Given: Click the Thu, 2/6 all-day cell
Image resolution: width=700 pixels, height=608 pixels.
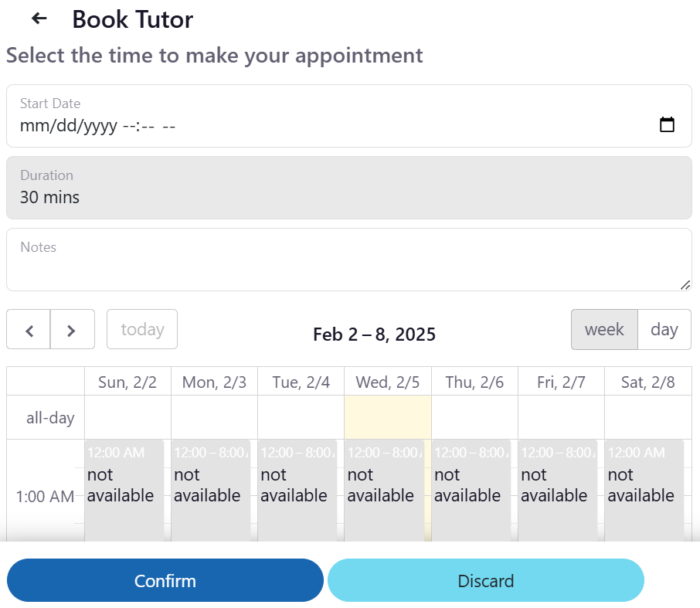Looking at the screenshot, I should click(474, 417).
